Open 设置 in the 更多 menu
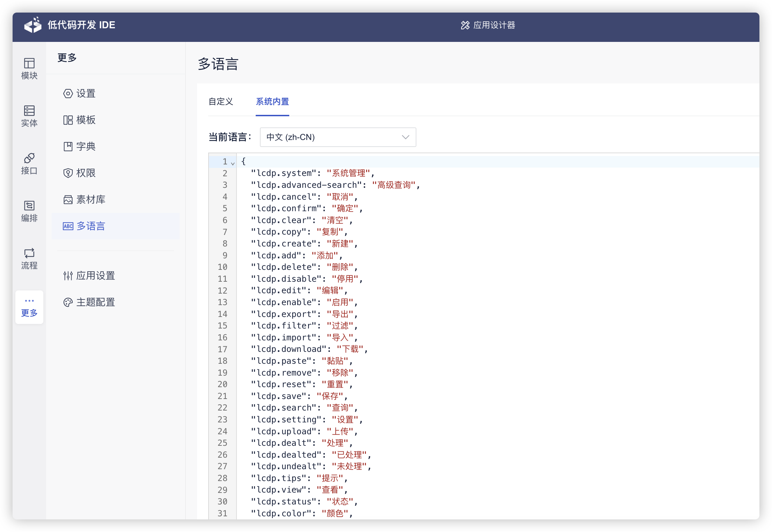Image resolution: width=772 pixels, height=532 pixels. (x=86, y=94)
